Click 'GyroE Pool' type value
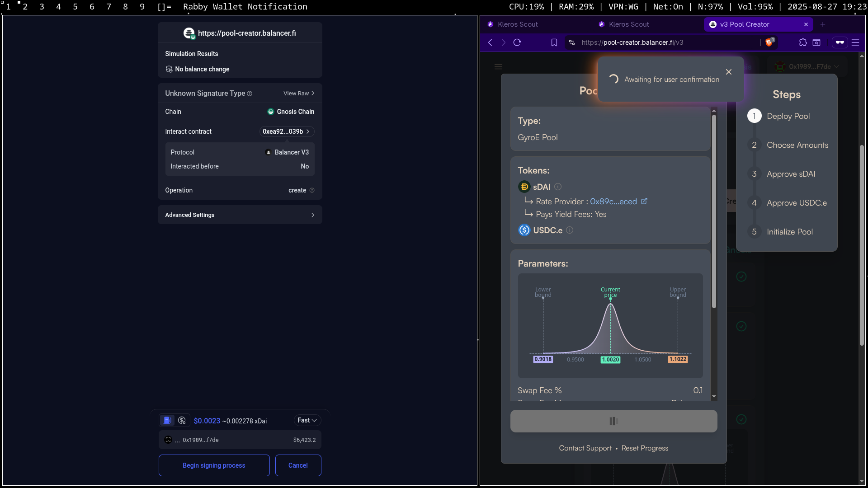The height and width of the screenshot is (488, 868). point(538,137)
